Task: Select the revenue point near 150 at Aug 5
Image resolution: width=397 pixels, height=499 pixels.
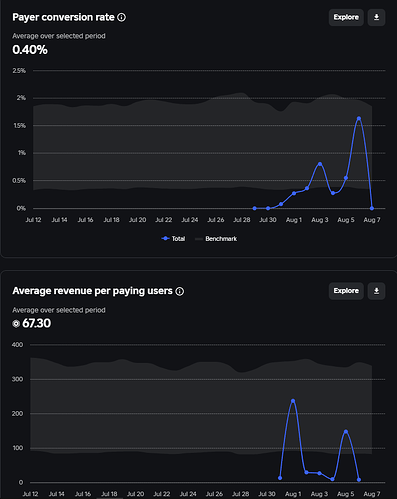Action: [346, 432]
